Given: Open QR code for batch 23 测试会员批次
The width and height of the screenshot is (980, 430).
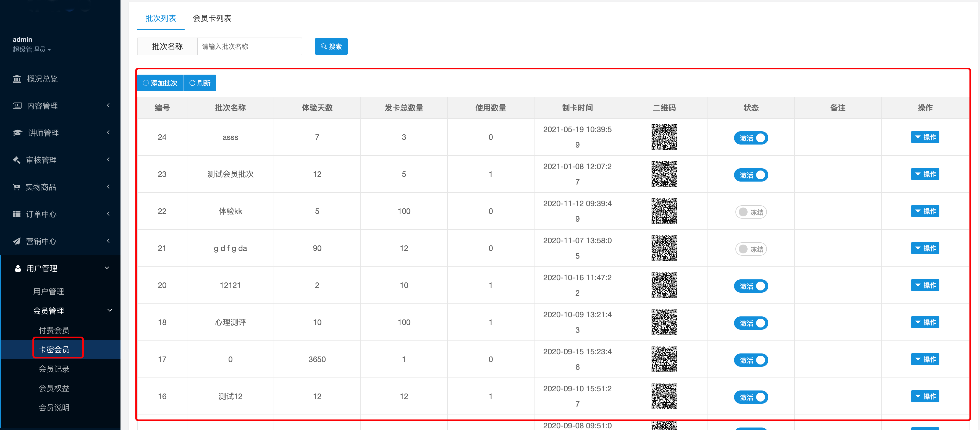Looking at the screenshot, I should (x=664, y=174).
